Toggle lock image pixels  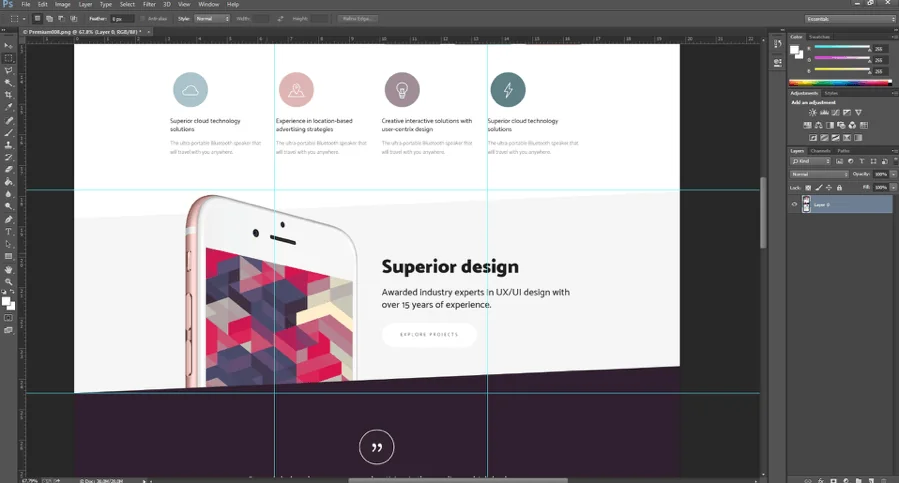click(819, 188)
